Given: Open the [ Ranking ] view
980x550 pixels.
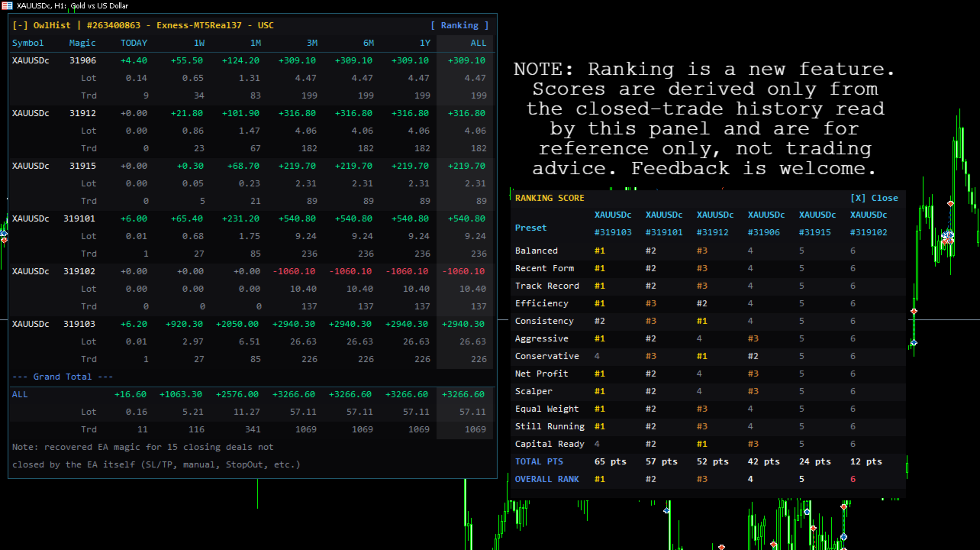Looking at the screenshot, I should tap(459, 25).
